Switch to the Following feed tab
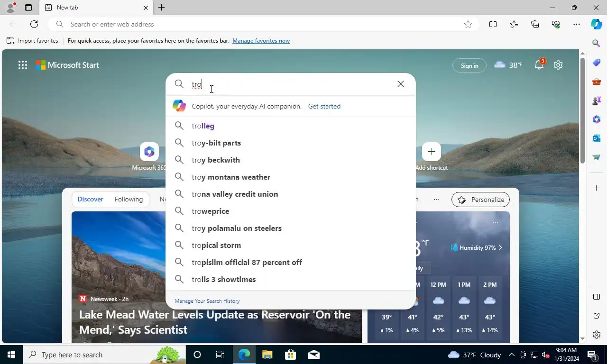Screen dimensions: 607x364 [x=129, y=199]
